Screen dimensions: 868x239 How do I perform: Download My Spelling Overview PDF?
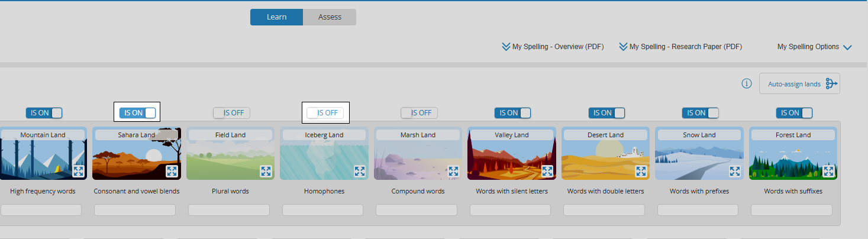coord(553,47)
